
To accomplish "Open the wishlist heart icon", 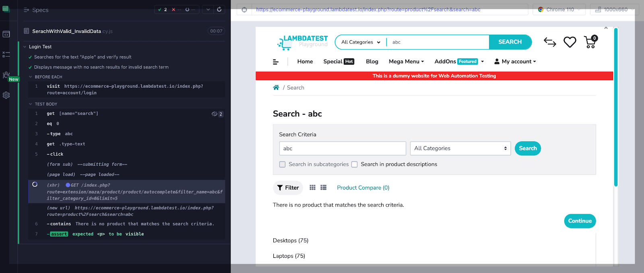I will coord(570,42).
